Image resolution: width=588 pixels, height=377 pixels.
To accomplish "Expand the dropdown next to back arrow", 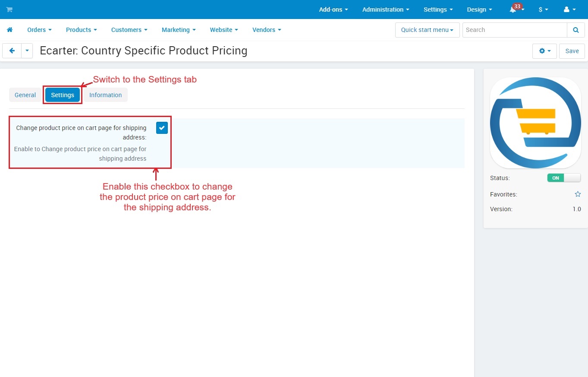I will coord(27,51).
